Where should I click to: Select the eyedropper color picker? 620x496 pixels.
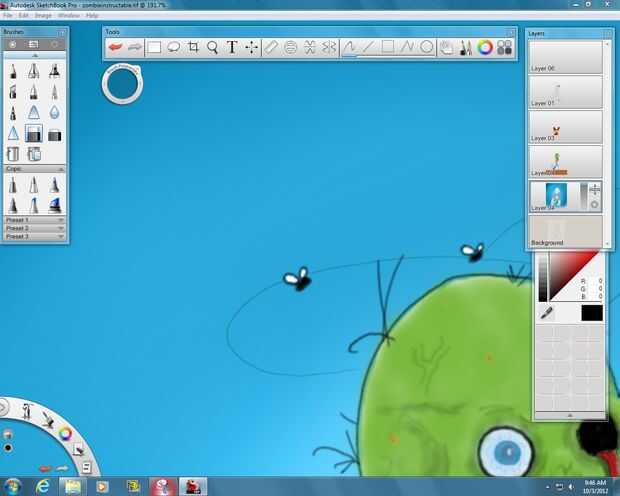click(546, 313)
